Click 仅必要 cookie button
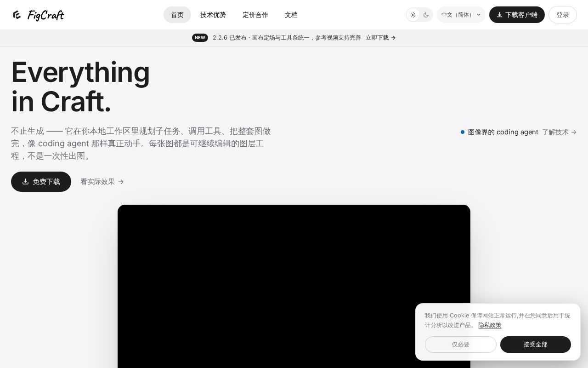 (461, 345)
